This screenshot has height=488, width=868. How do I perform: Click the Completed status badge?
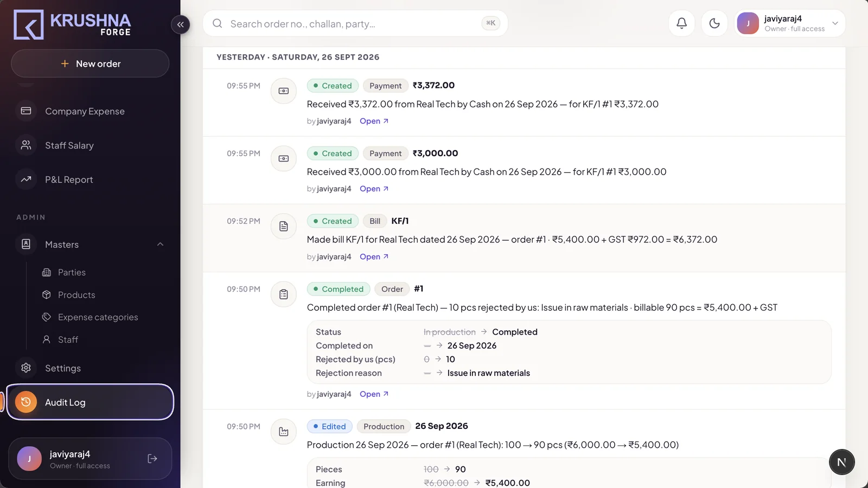tap(339, 289)
